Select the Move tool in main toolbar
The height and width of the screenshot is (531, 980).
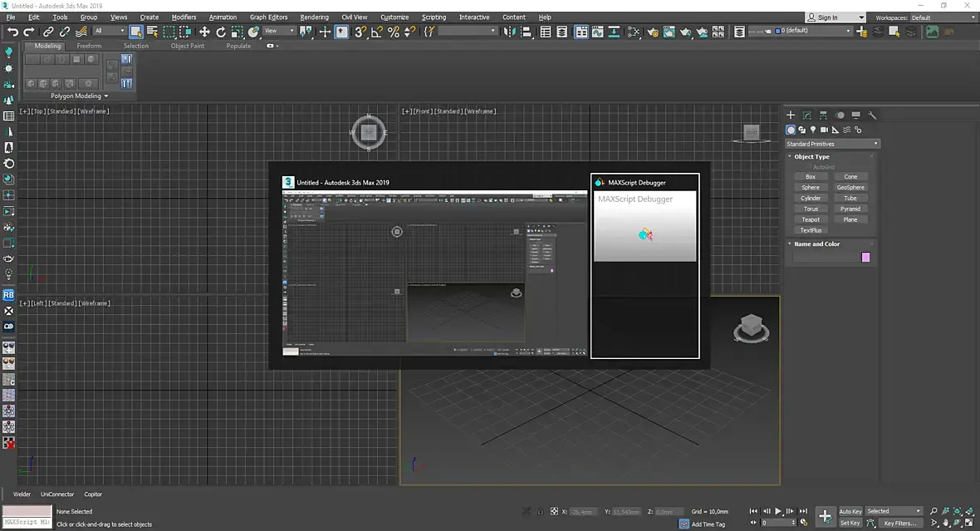pyautogui.click(x=204, y=32)
